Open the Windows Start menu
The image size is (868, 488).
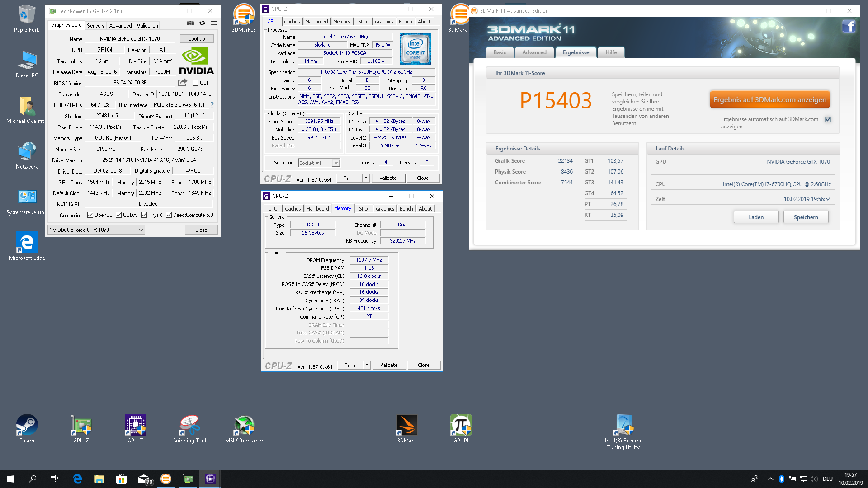[x=11, y=479]
